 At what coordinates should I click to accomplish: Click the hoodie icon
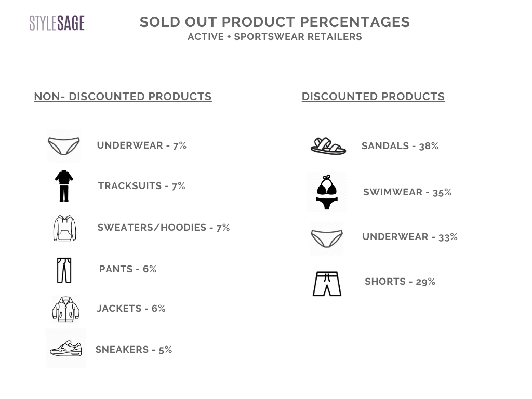tap(64, 228)
